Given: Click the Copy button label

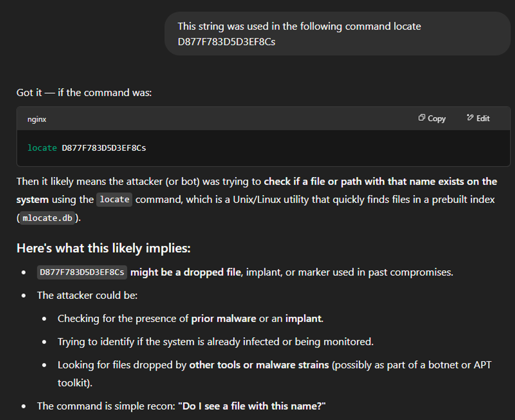Looking at the screenshot, I should 437,118.
